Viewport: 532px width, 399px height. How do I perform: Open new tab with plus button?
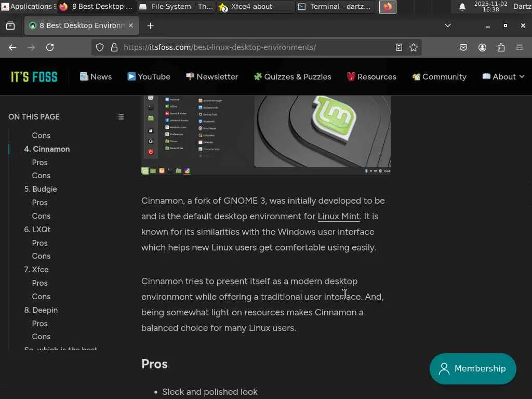(150, 26)
